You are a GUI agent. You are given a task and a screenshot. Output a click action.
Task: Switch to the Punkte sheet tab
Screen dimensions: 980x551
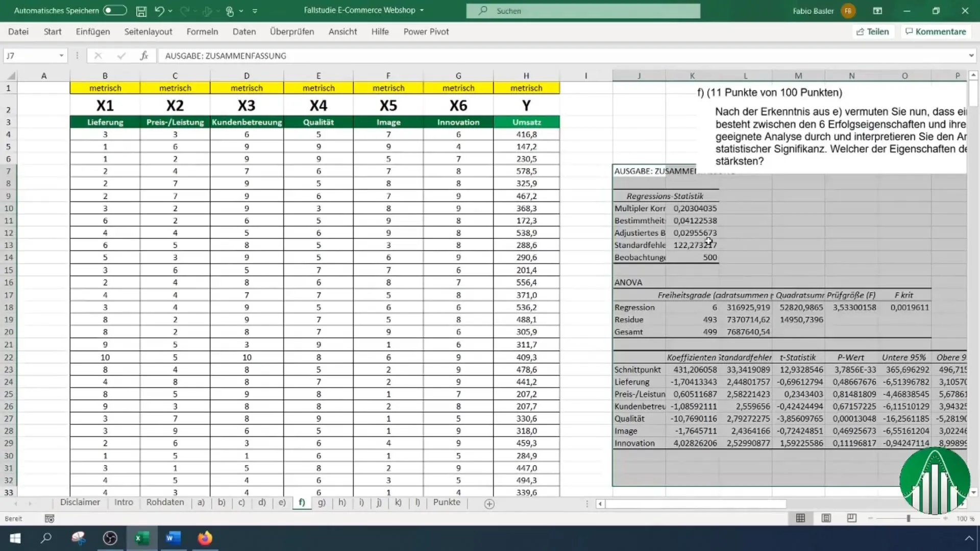point(447,503)
